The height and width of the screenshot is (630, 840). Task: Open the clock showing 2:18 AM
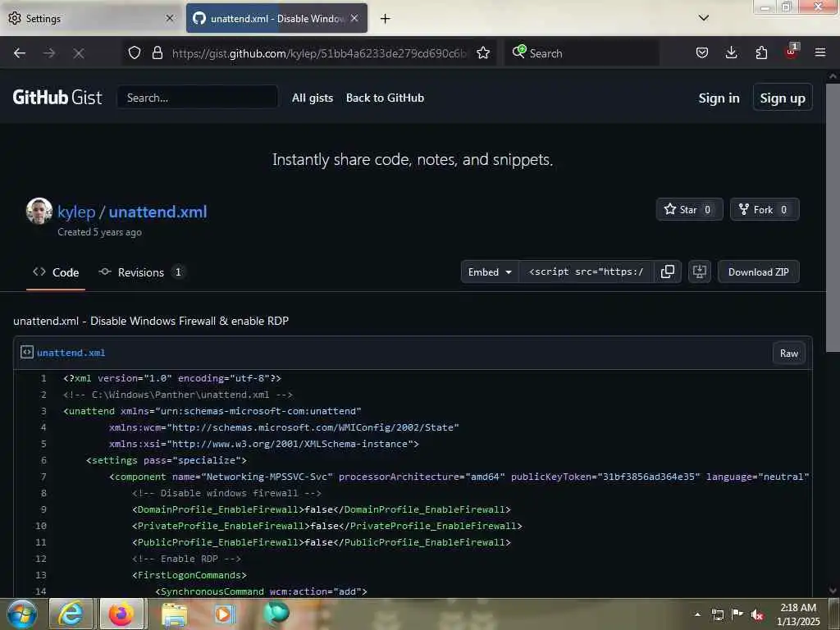tap(798, 614)
